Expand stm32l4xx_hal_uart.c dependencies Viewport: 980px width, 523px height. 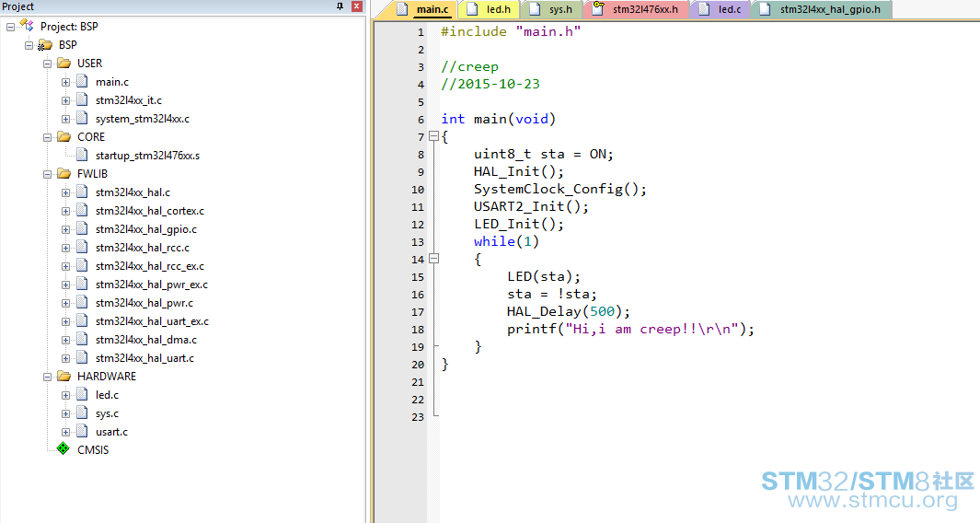tap(65, 358)
